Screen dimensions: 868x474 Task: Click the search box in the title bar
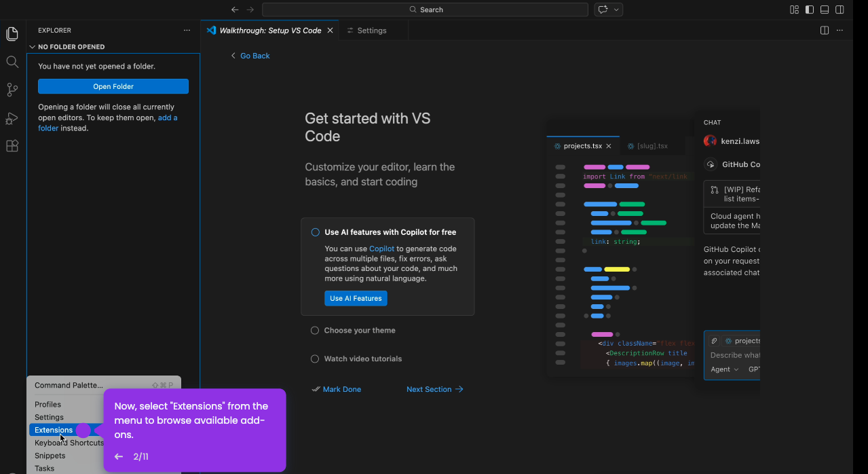[425, 10]
